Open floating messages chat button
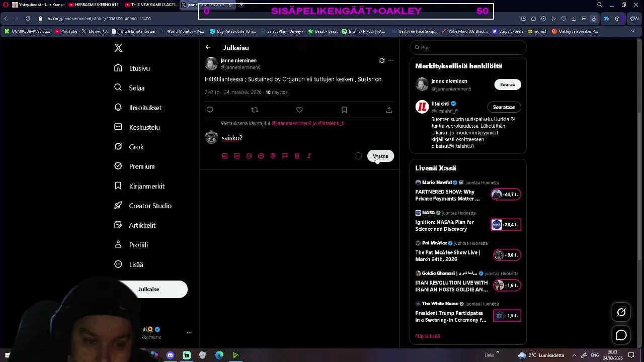This screenshot has width=644, height=362. pos(621,335)
